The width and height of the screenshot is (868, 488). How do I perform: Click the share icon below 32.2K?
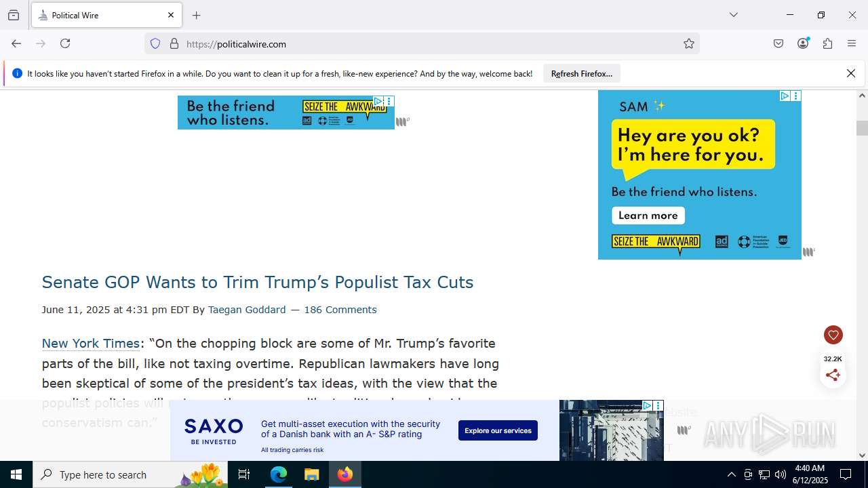[833, 375]
